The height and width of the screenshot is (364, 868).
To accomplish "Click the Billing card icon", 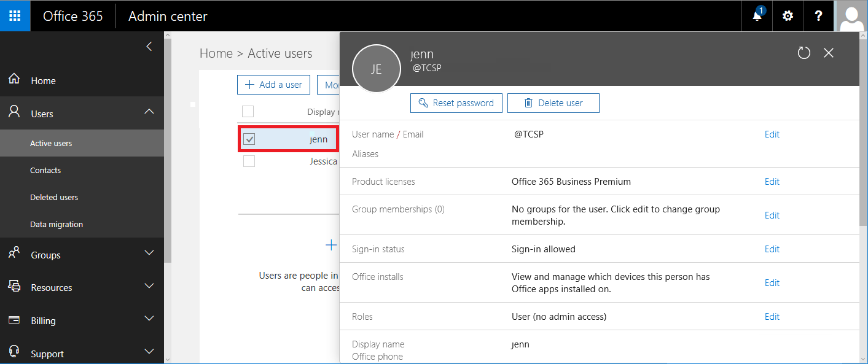I will (14, 320).
